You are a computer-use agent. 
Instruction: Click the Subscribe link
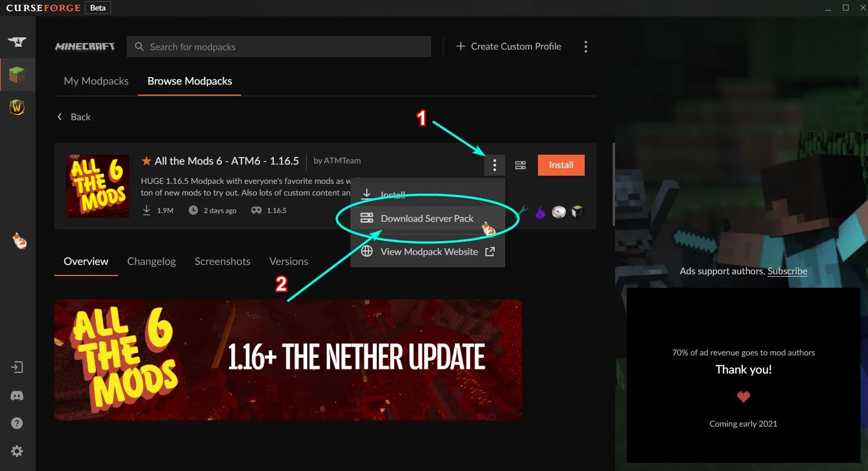(x=787, y=271)
